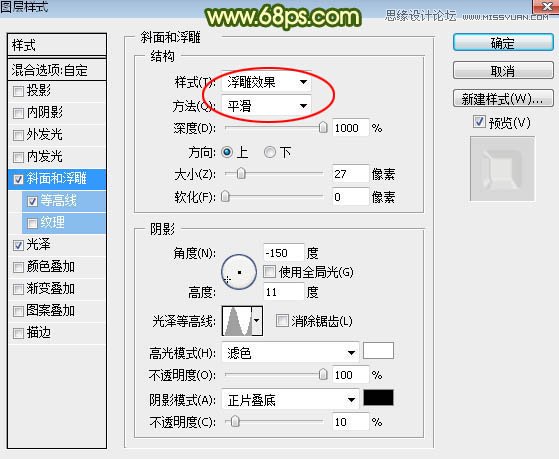Open the white highlight color swatch

pos(378,351)
